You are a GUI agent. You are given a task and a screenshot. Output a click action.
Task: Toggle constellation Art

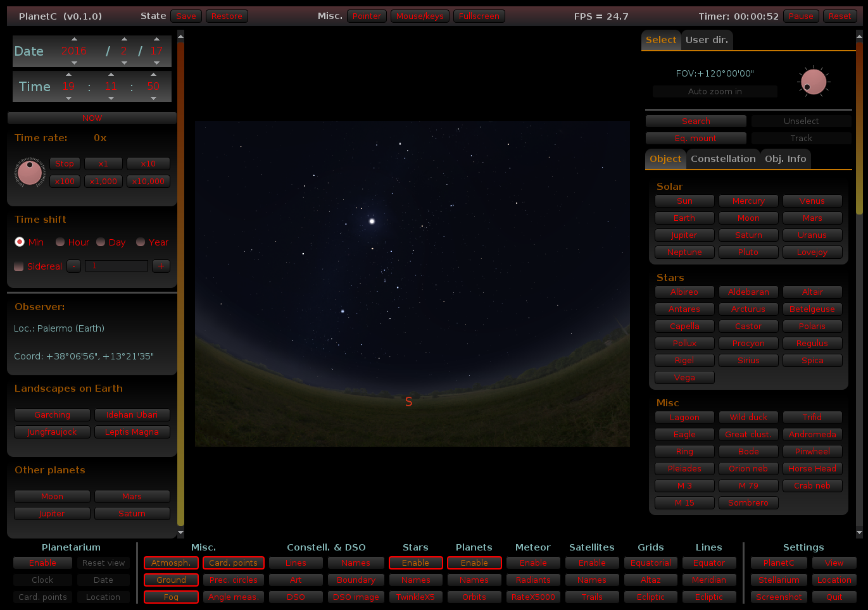pos(296,580)
